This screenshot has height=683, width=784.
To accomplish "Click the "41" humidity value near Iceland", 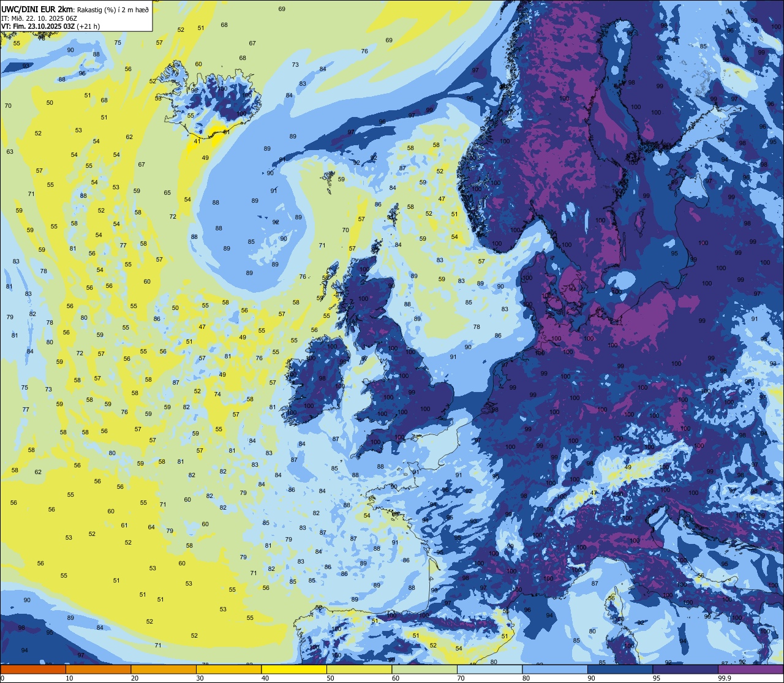I will (x=197, y=142).
